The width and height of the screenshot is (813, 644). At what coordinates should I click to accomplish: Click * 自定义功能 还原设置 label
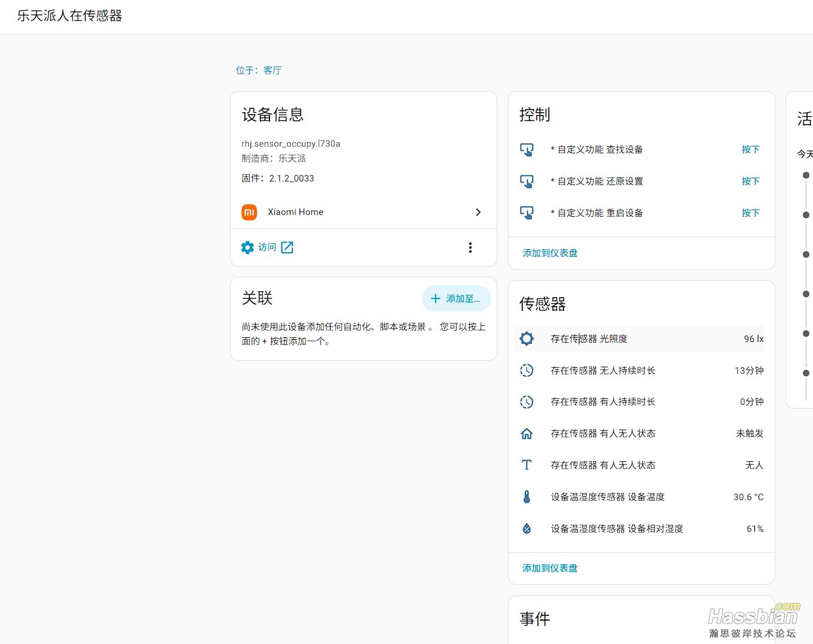click(x=597, y=182)
